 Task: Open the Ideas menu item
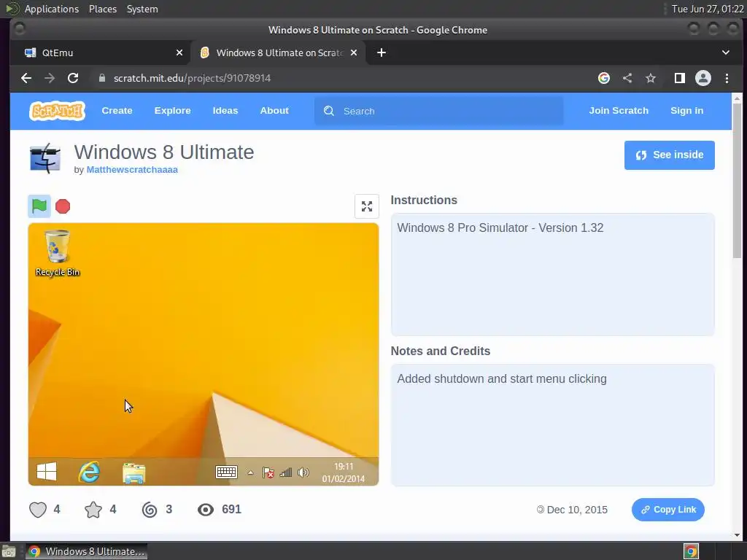pos(225,111)
